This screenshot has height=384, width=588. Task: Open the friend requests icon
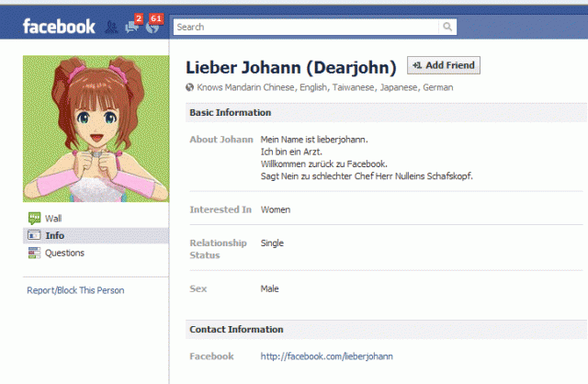pyautogui.click(x=111, y=27)
